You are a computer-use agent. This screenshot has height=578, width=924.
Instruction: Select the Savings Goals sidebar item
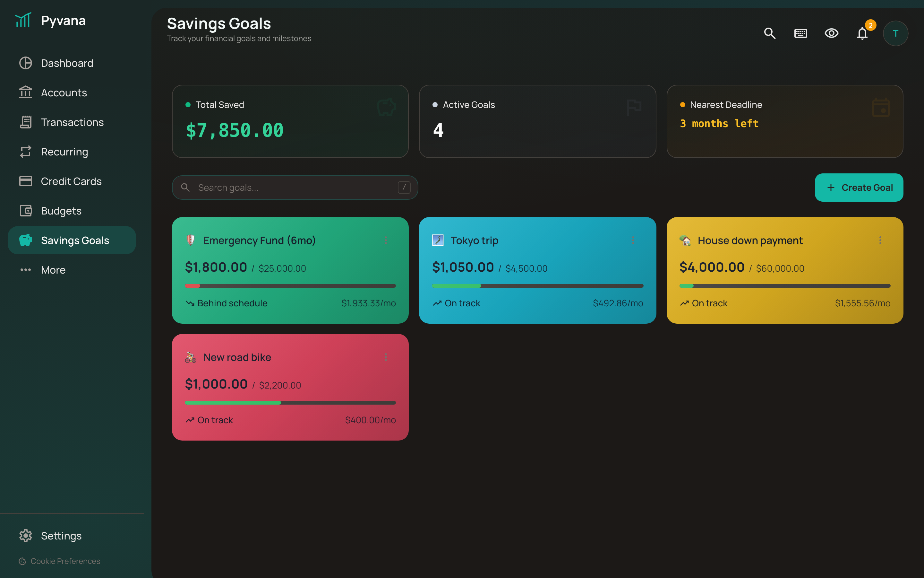click(72, 240)
